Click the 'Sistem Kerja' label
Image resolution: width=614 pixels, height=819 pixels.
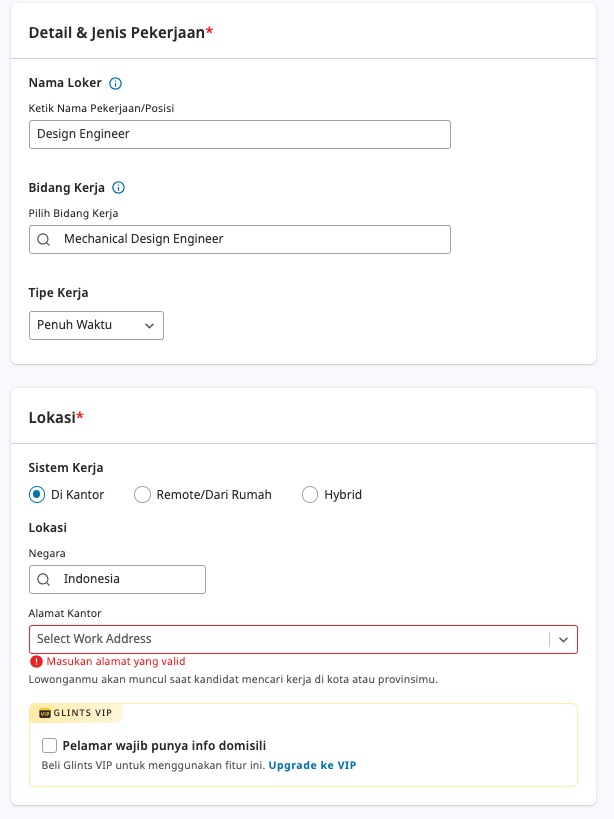(x=66, y=467)
